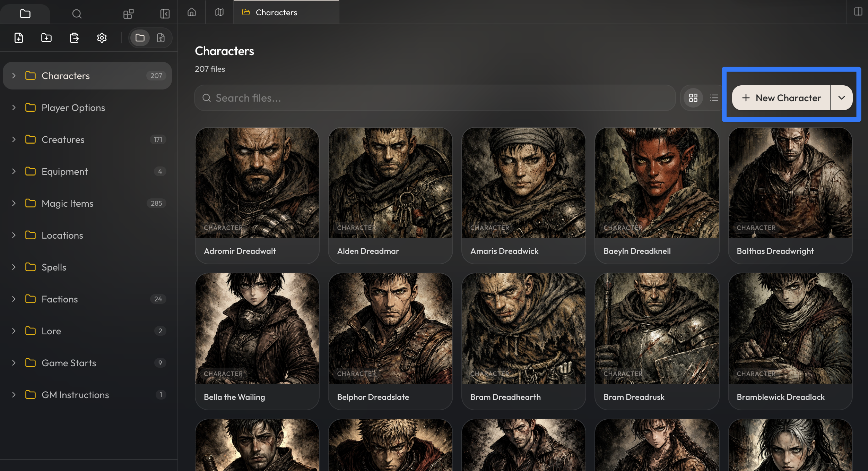The width and height of the screenshot is (868, 471).
Task: Open the New Character dropdown arrow
Action: [x=842, y=98]
